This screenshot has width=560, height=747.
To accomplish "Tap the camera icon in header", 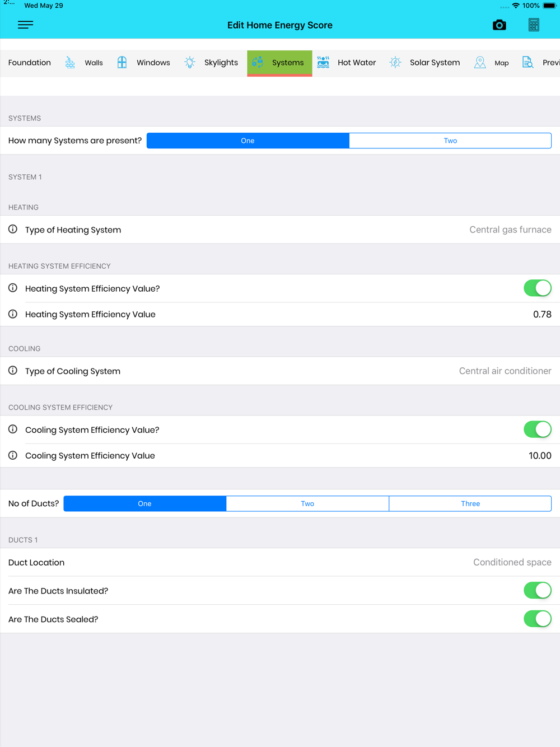I will click(x=499, y=25).
